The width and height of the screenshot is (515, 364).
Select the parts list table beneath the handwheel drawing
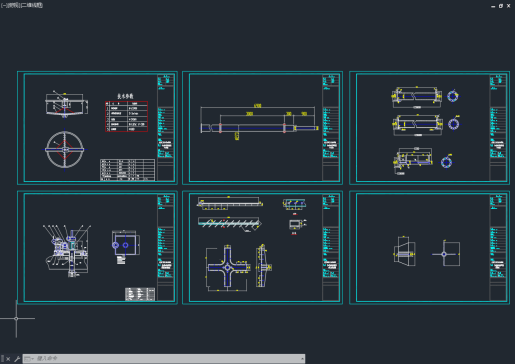click(x=127, y=170)
